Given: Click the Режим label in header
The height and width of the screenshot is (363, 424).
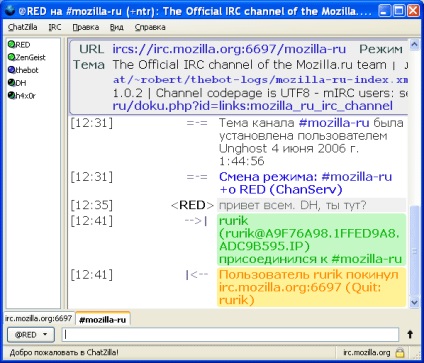Looking at the screenshot, I should point(381,49).
